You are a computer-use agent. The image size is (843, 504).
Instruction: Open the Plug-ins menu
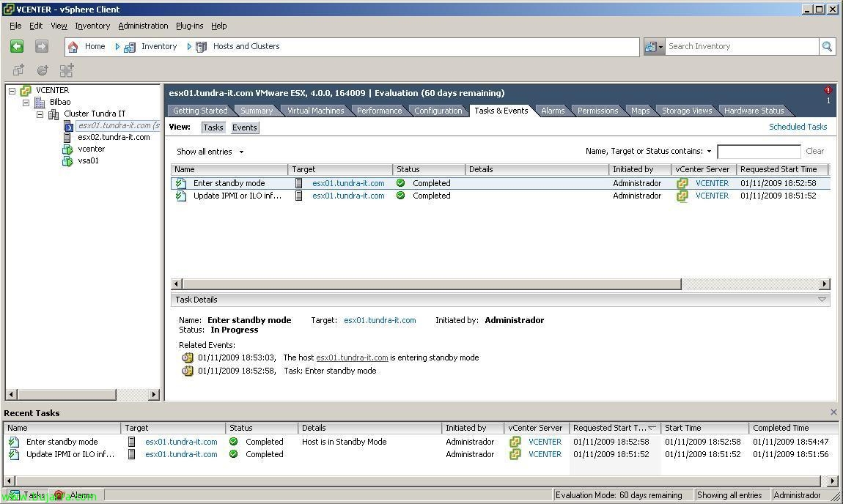pyautogui.click(x=190, y=26)
